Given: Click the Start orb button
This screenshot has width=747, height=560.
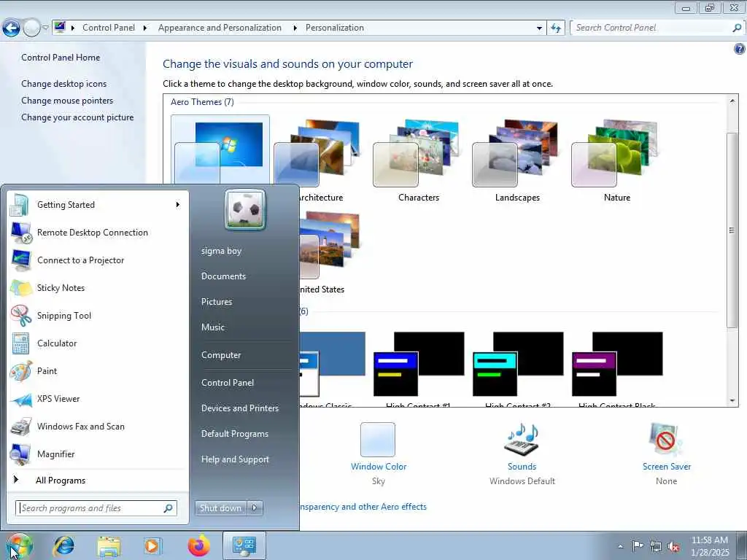Looking at the screenshot, I should pyautogui.click(x=19, y=547).
